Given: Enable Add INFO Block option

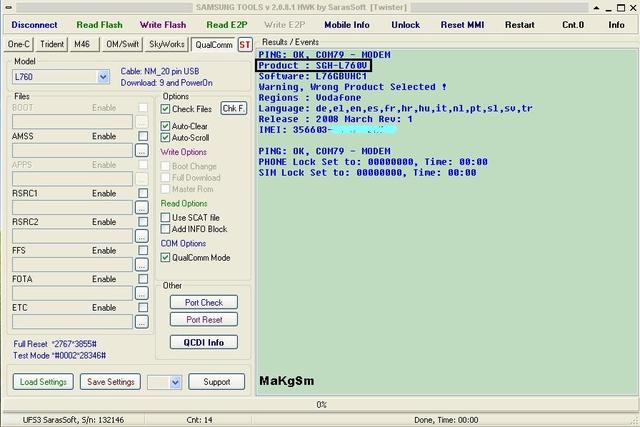Looking at the screenshot, I should point(165,229).
